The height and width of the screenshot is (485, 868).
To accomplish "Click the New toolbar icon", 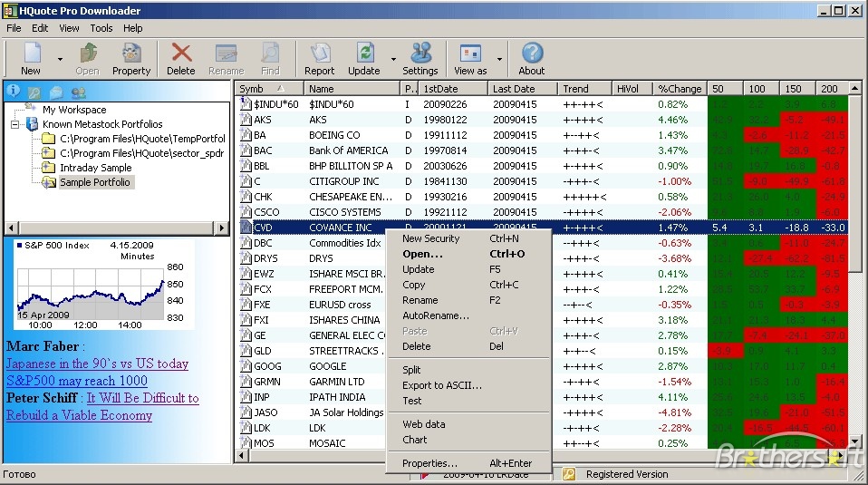I will pos(31,54).
